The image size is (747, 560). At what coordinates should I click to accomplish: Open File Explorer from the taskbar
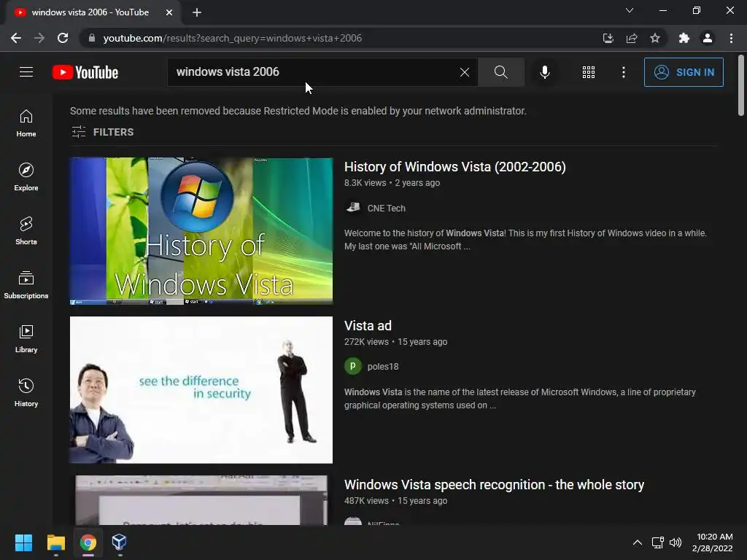pyautogui.click(x=55, y=542)
